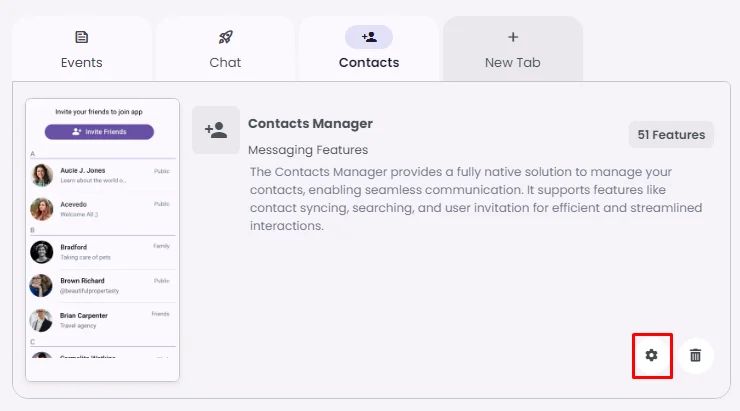Select the Contacts tab label
Viewport: 740px width, 411px height.
[x=369, y=62]
